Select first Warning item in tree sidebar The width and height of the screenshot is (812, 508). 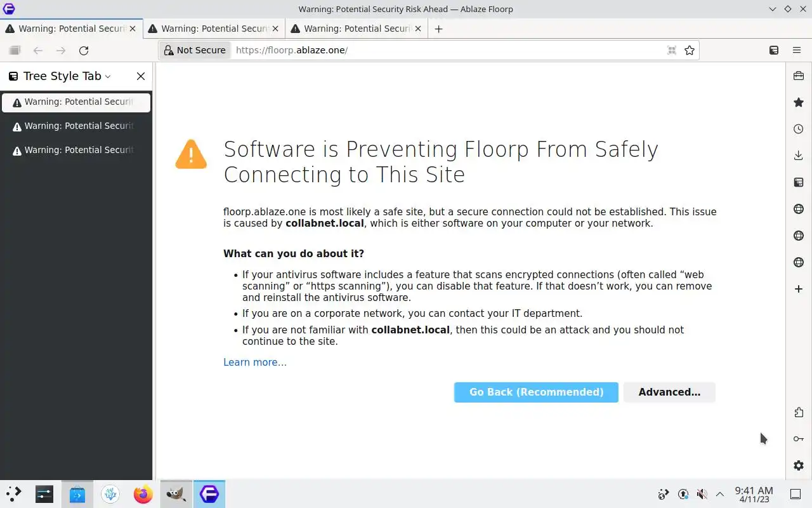click(76, 102)
